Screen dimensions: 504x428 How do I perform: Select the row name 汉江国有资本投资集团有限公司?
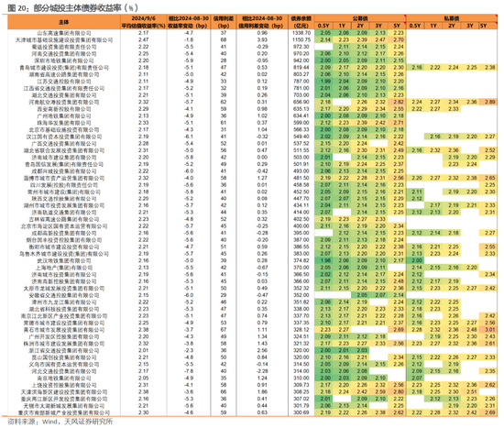pyautogui.click(x=64, y=137)
